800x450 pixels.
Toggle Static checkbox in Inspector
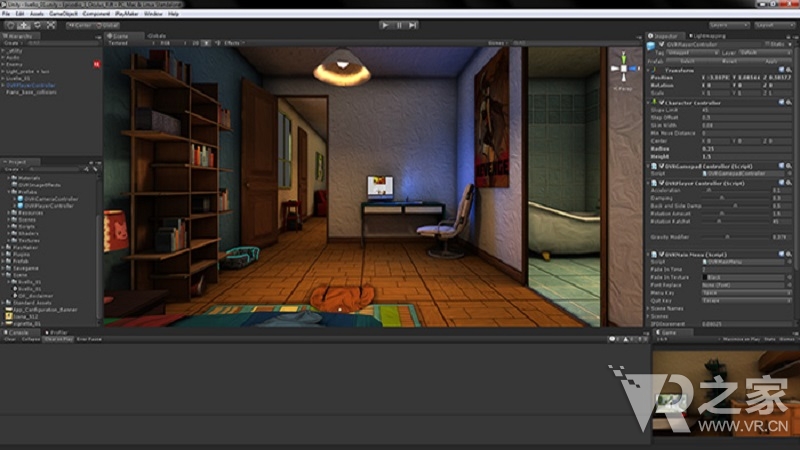tap(767, 44)
